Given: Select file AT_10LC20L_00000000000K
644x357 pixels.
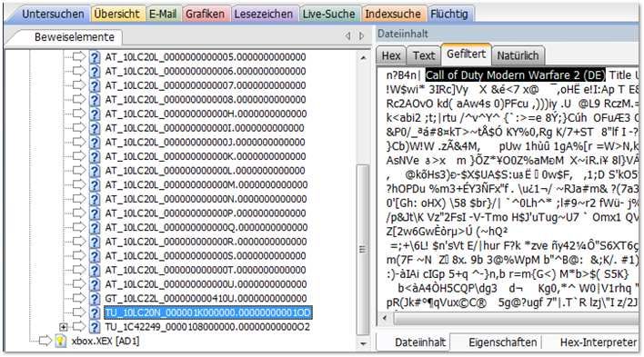Looking at the screenshot, I should (206, 156).
